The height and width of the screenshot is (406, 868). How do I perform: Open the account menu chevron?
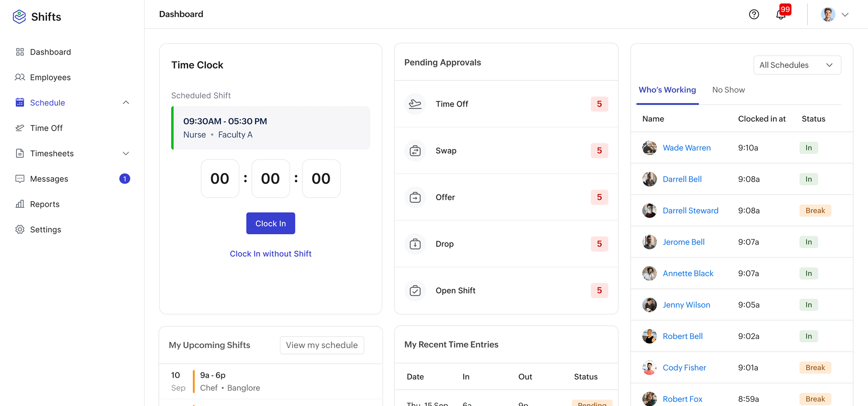[845, 15]
